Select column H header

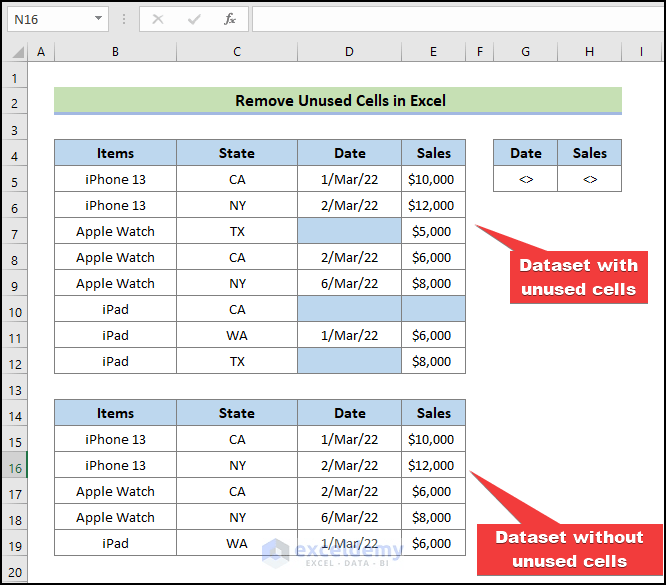tap(590, 52)
